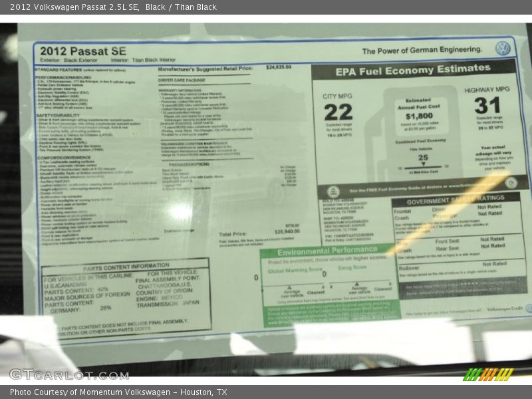This screenshot has height=399, width=532.
Task: Open the www.fueleconomy.gov link
Action: click(465, 186)
